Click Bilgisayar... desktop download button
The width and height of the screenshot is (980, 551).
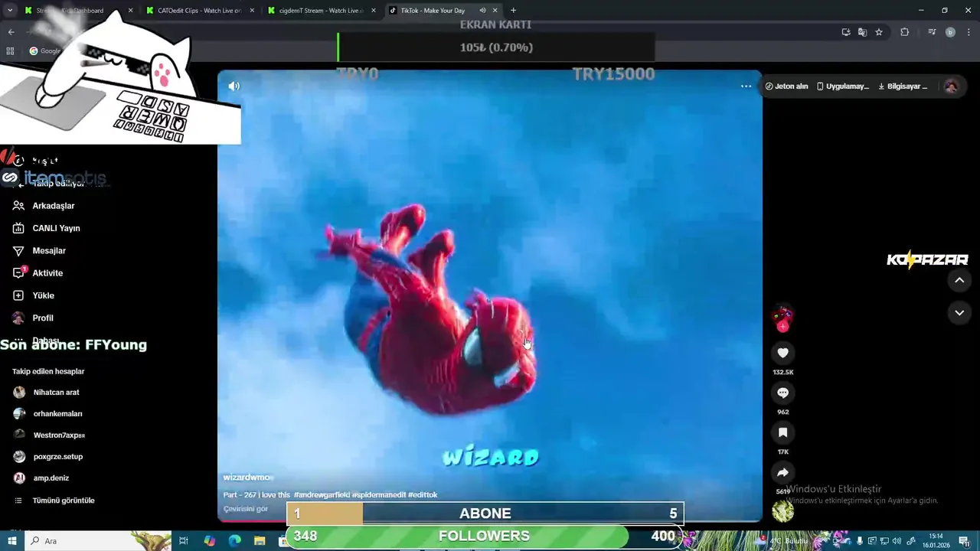coord(903,86)
